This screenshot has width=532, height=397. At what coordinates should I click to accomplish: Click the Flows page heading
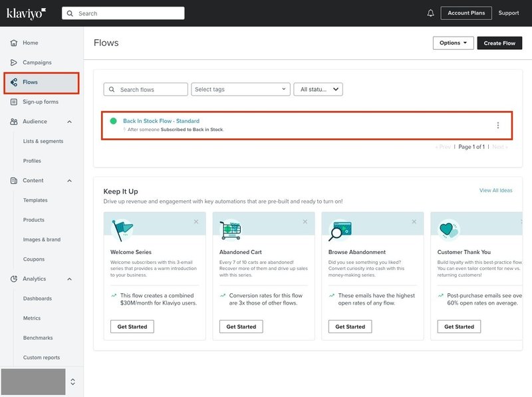coord(106,43)
